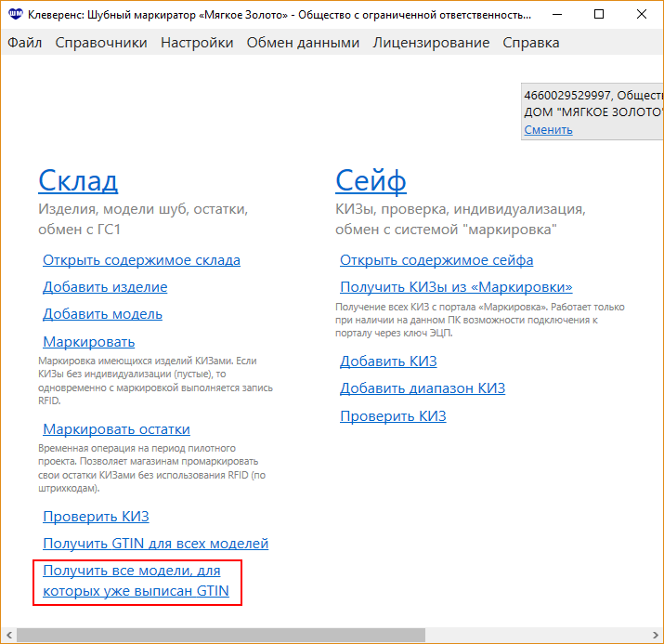Click Добавить КИЗ link
Screen dimensions: 664x644
click(x=388, y=361)
